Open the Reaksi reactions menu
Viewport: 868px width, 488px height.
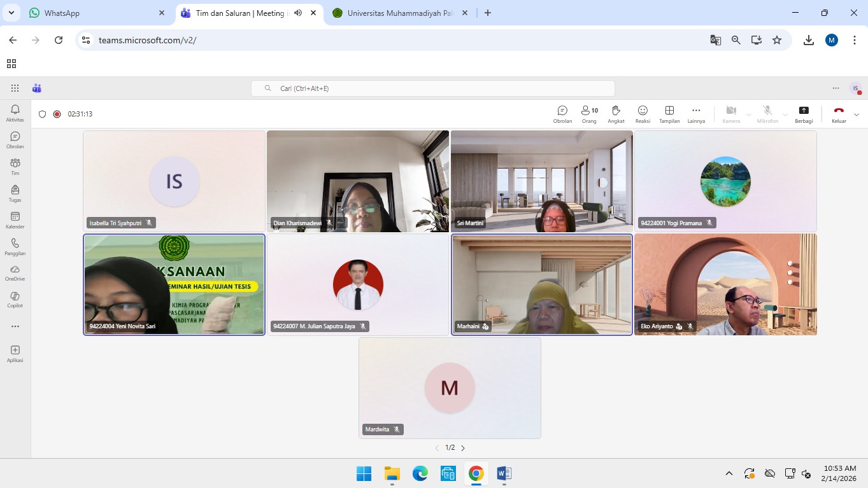(643, 114)
